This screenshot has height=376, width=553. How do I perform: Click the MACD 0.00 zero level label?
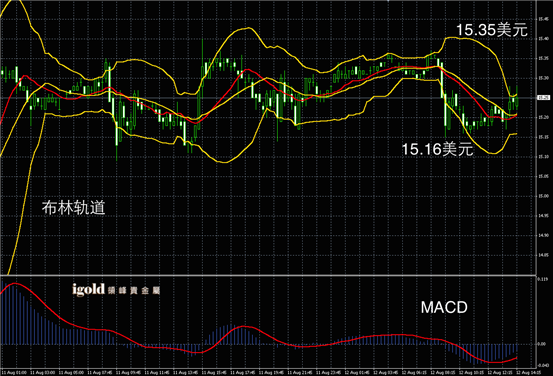pos(542,344)
